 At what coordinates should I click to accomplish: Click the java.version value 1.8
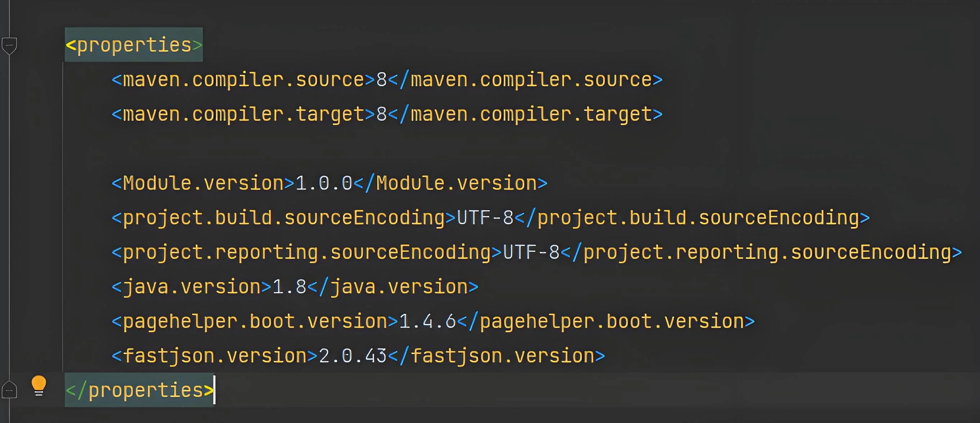click(290, 287)
